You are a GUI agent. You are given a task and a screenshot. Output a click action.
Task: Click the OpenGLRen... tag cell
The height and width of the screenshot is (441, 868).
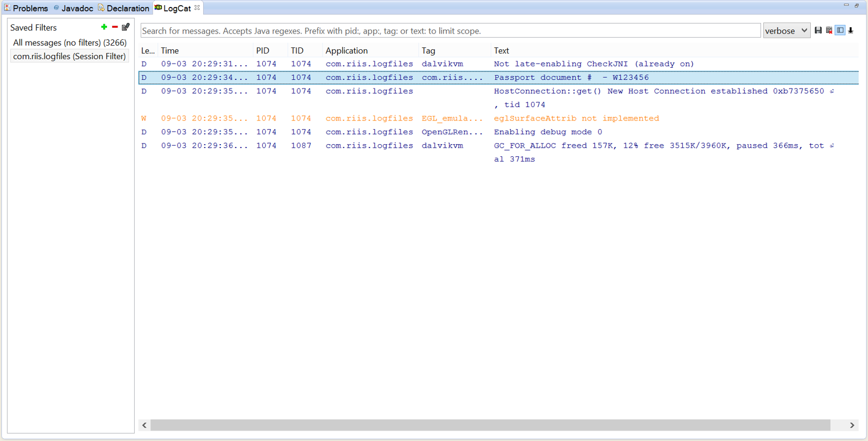[452, 132]
